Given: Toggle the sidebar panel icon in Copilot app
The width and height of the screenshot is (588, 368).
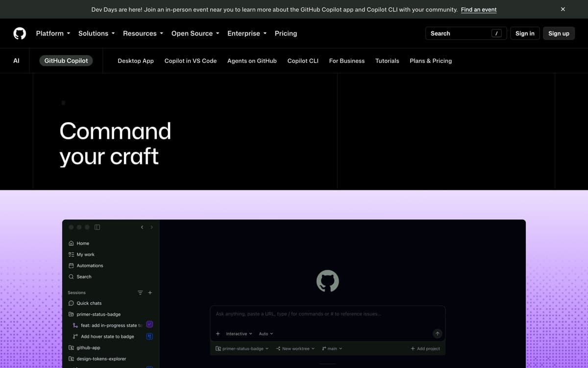Looking at the screenshot, I should tap(97, 227).
